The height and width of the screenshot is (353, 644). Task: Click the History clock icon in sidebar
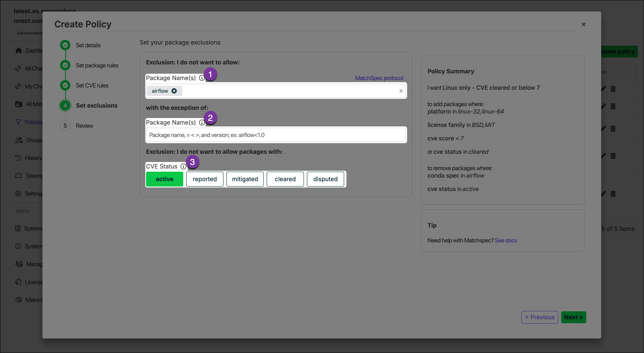tap(18, 158)
